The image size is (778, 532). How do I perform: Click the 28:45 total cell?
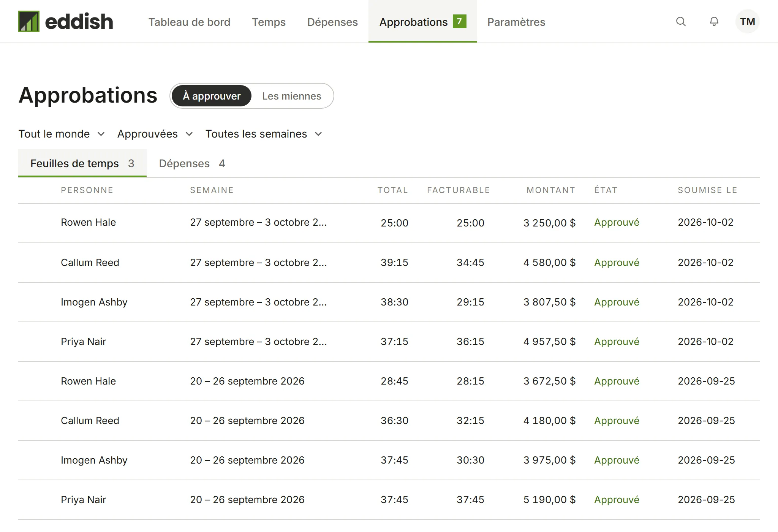394,381
